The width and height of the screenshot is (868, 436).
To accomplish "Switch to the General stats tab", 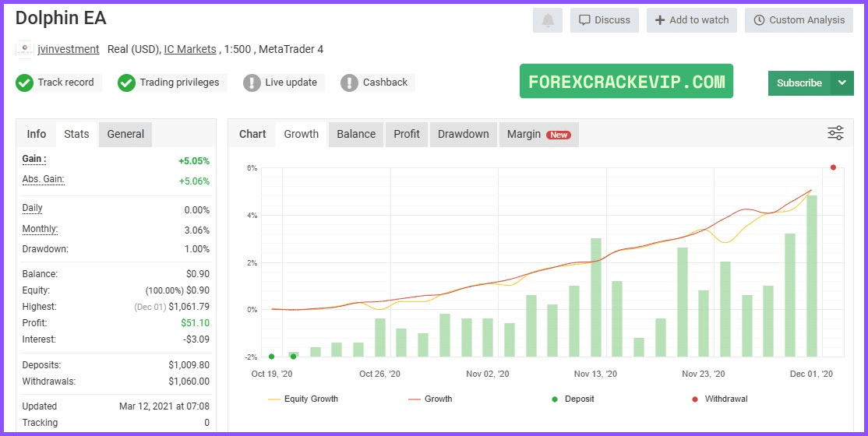I will [125, 134].
